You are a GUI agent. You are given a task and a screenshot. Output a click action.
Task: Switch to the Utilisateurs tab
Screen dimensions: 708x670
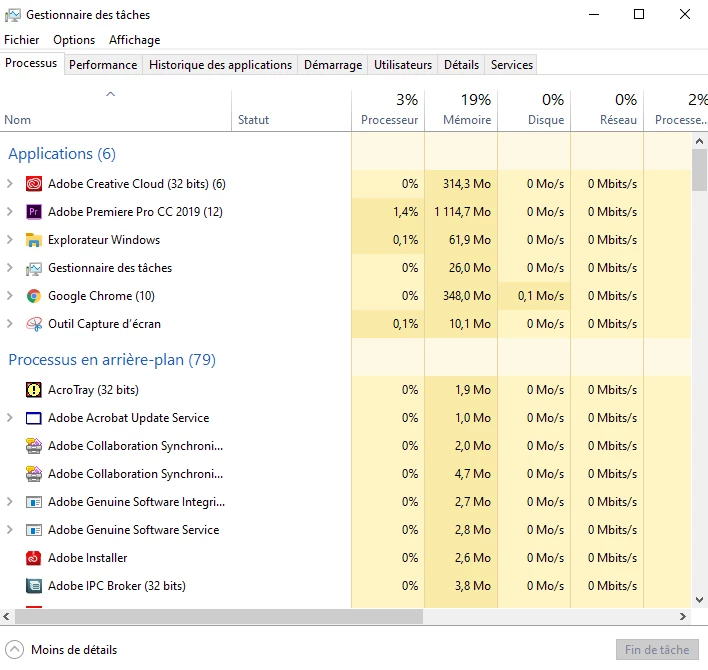(x=403, y=65)
